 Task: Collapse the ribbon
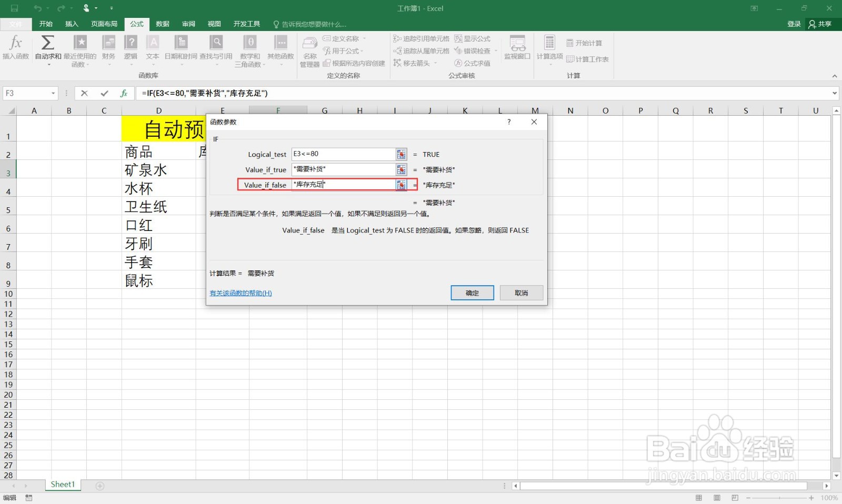(834, 76)
